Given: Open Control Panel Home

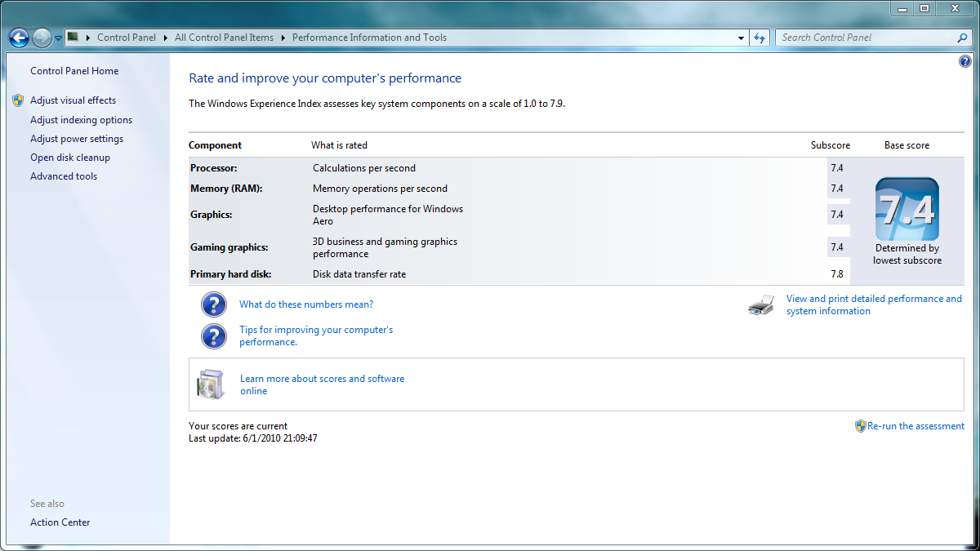Looking at the screenshot, I should click(x=74, y=71).
